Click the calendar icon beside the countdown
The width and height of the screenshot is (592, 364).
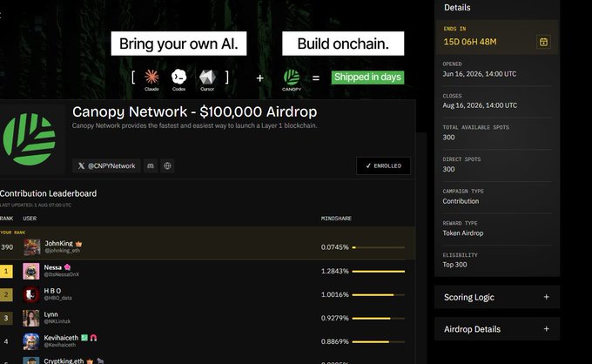click(x=543, y=42)
